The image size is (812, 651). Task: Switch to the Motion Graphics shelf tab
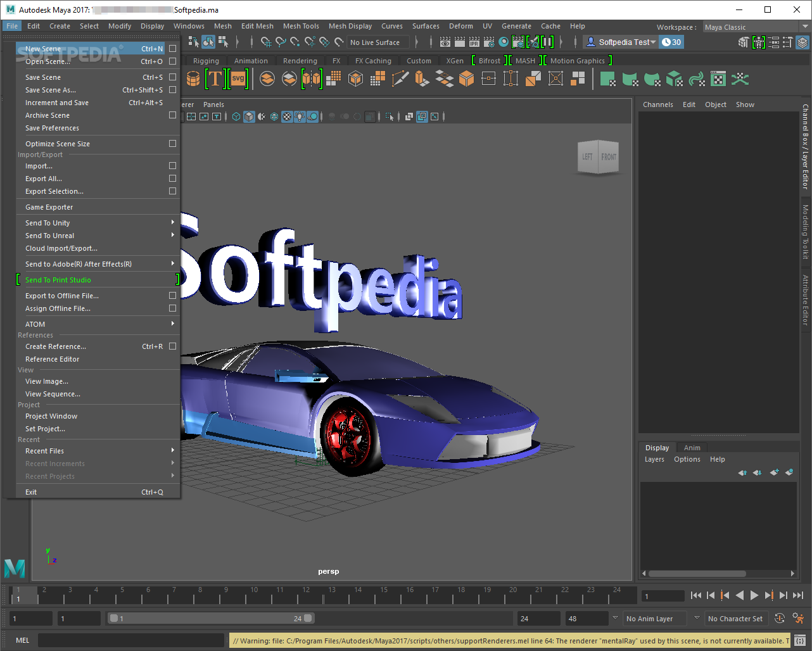(x=577, y=61)
